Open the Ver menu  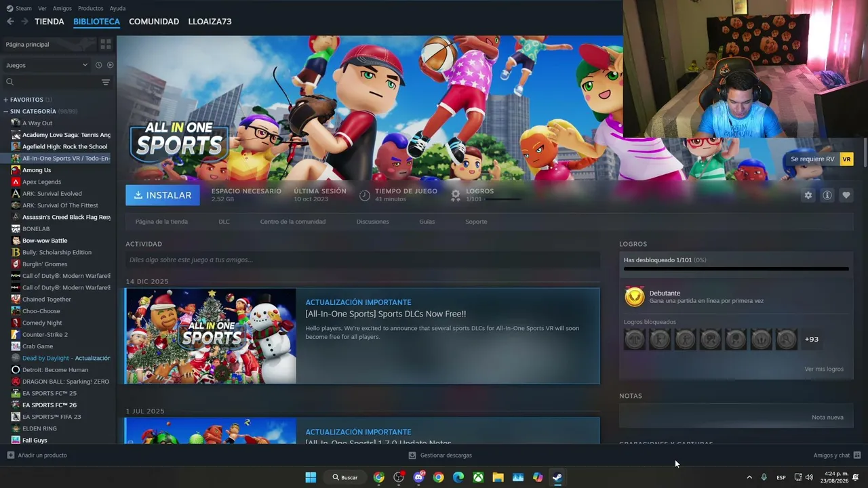point(43,8)
